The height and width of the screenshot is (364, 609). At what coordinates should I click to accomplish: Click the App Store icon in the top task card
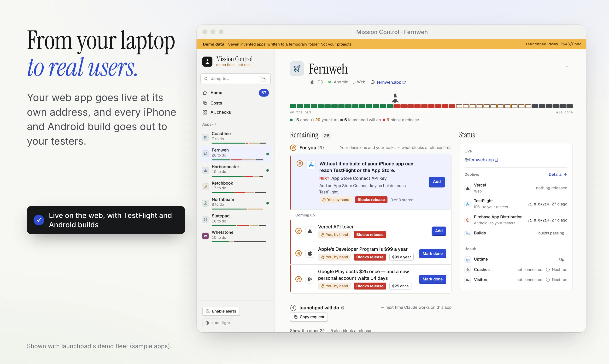coord(311,165)
